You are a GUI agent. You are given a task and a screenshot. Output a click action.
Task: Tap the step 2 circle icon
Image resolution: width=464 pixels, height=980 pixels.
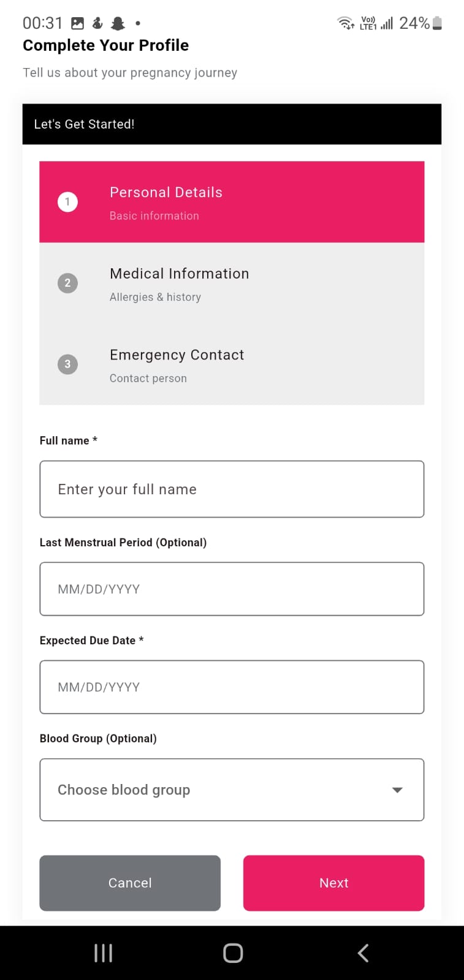67,283
